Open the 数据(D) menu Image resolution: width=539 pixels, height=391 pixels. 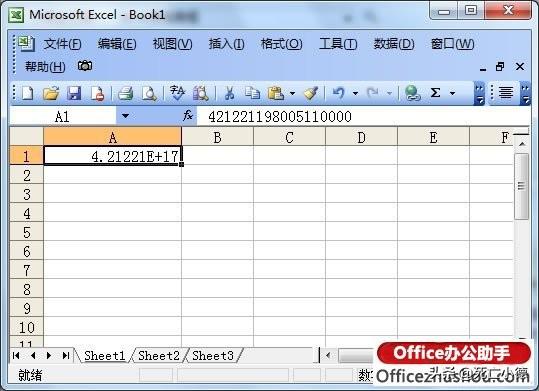click(394, 44)
